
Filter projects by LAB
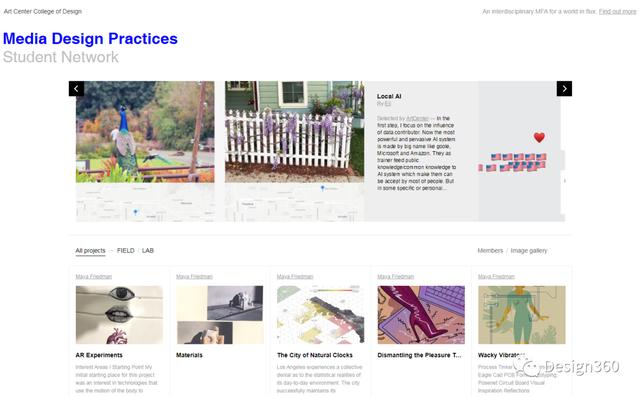click(148, 251)
